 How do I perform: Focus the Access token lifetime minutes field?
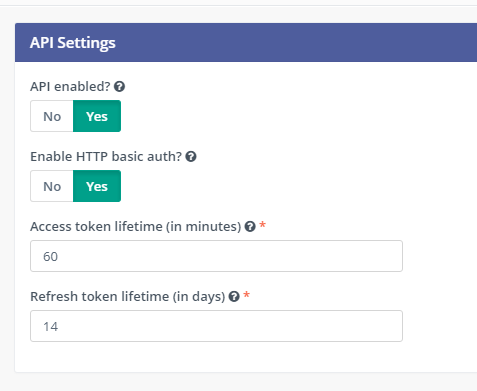pos(216,256)
